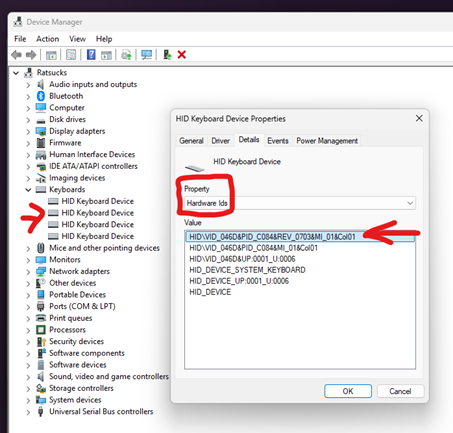The image size is (453, 433).
Task: Click the red X Uninstall device icon
Action: [182, 55]
